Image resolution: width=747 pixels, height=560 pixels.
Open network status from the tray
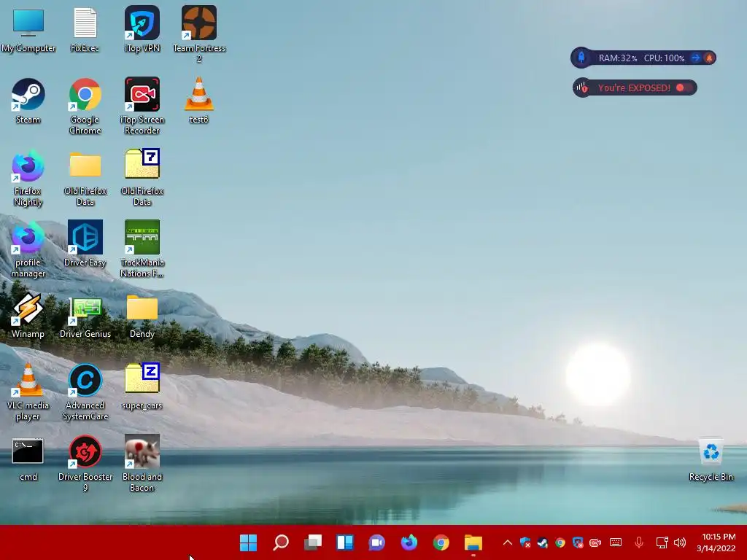tap(662, 542)
